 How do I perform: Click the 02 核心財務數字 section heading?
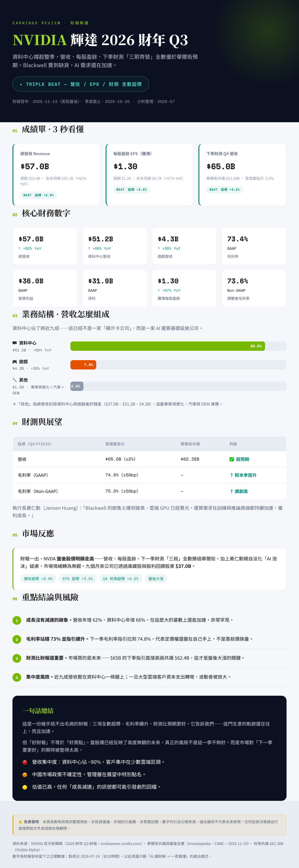(x=42, y=213)
